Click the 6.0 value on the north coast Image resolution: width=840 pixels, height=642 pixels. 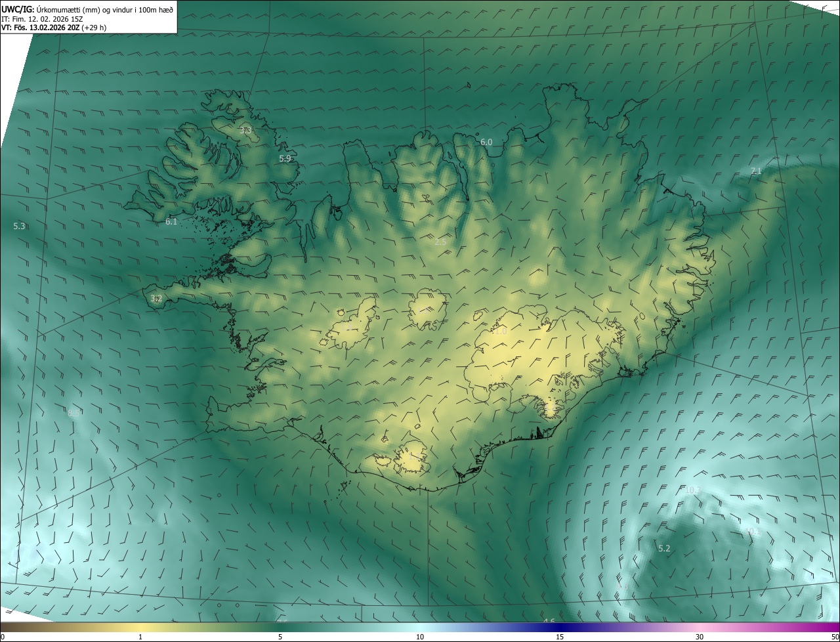486,142
